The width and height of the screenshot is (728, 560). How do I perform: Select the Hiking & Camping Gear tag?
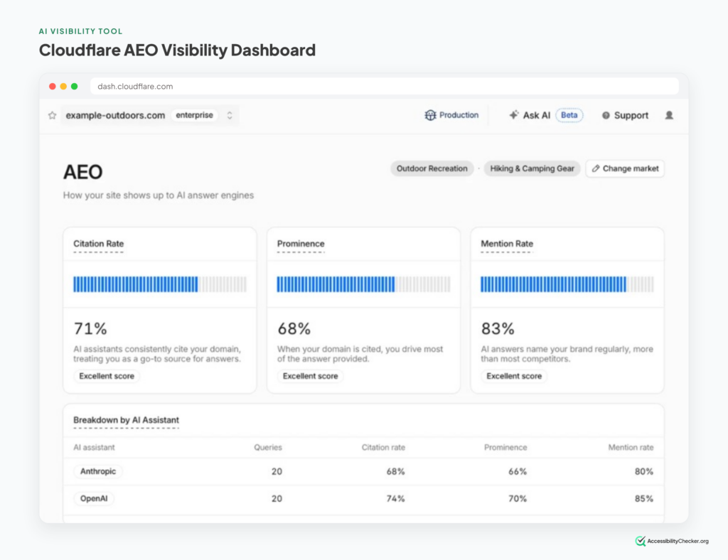(532, 168)
